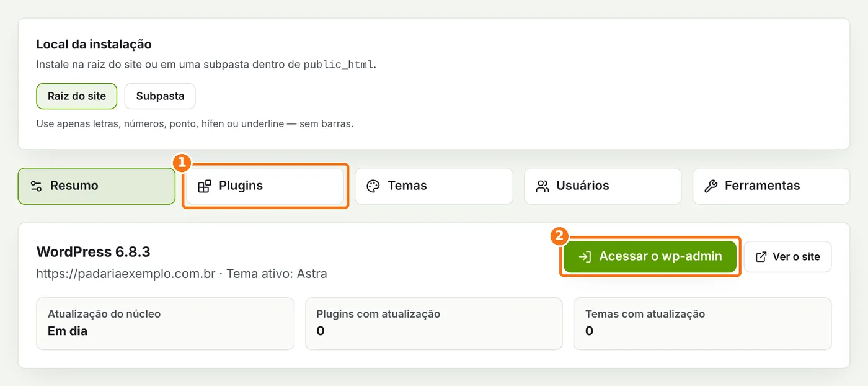Click Acessar o wp-admin button
Screen dimensions: 868x386
coord(650,256)
